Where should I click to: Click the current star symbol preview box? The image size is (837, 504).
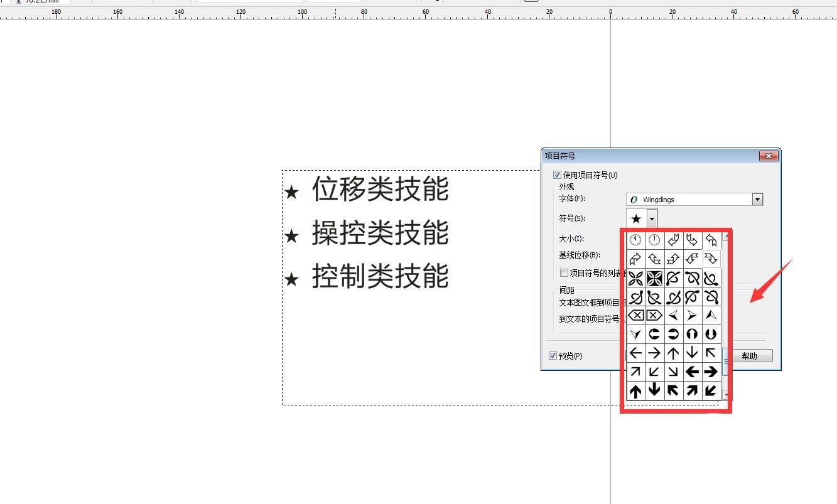coord(636,218)
